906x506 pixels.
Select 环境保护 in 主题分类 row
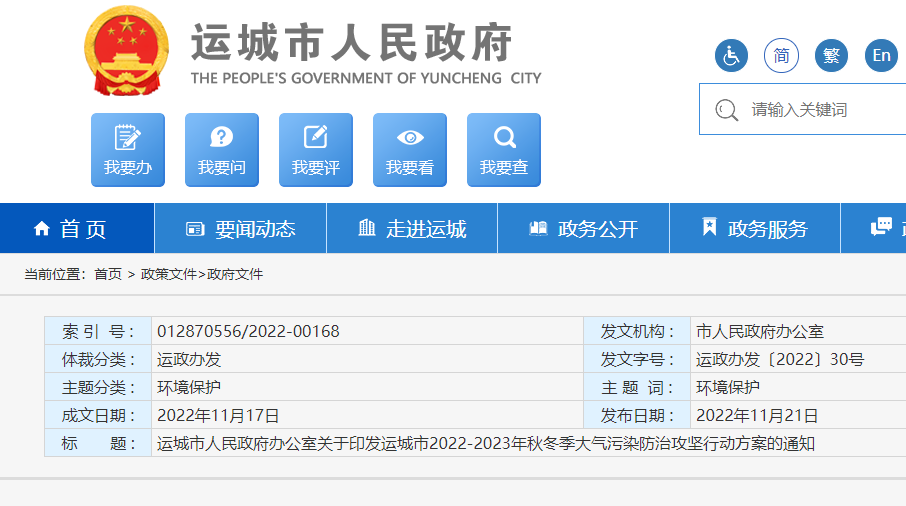point(189,388)
